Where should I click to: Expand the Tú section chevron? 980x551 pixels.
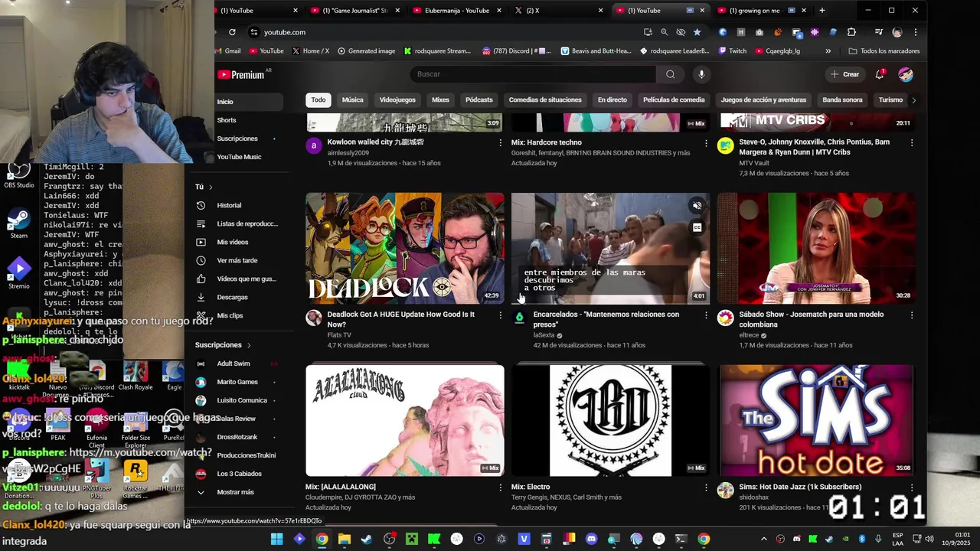[x=211, y=187]
